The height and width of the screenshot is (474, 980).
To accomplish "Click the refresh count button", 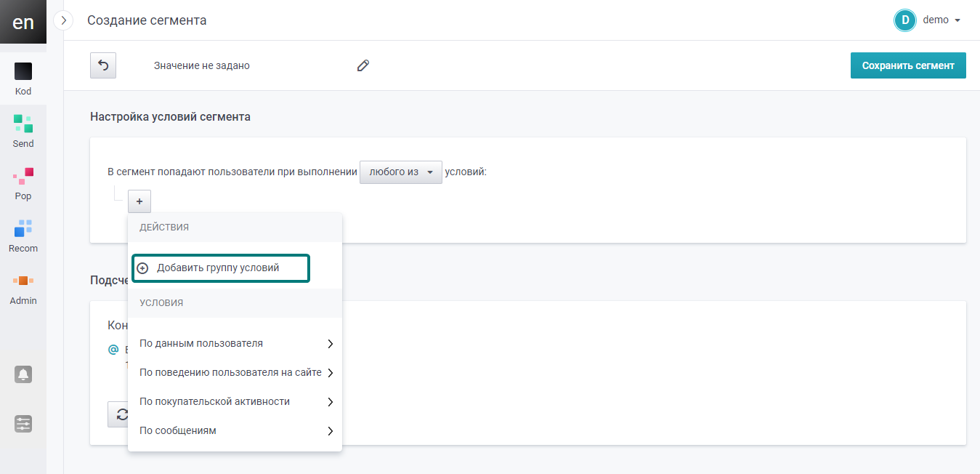I will pyautogui.click(x=118, y=414).
